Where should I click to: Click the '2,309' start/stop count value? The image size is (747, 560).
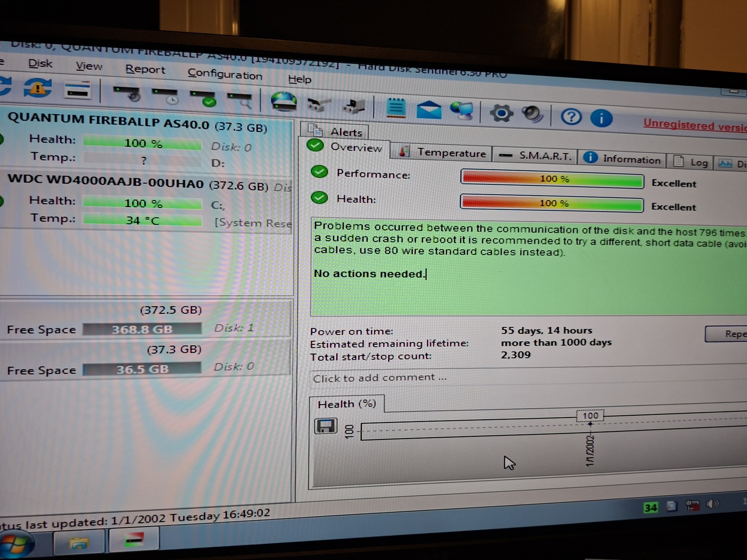tap(516, 355)
